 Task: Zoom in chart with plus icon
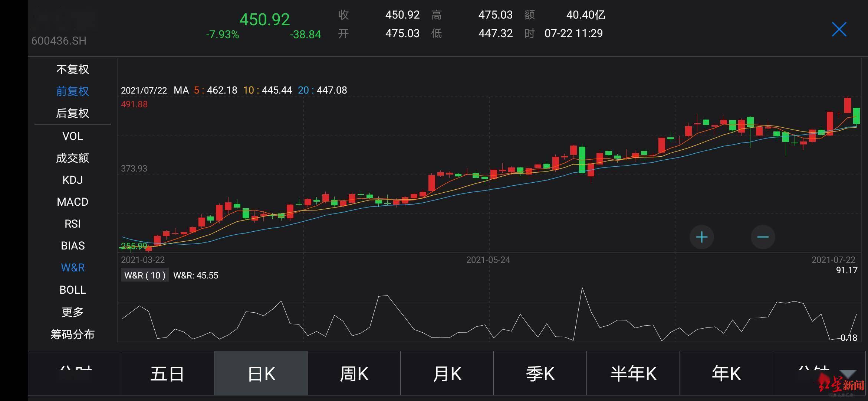tap(701, 237)
